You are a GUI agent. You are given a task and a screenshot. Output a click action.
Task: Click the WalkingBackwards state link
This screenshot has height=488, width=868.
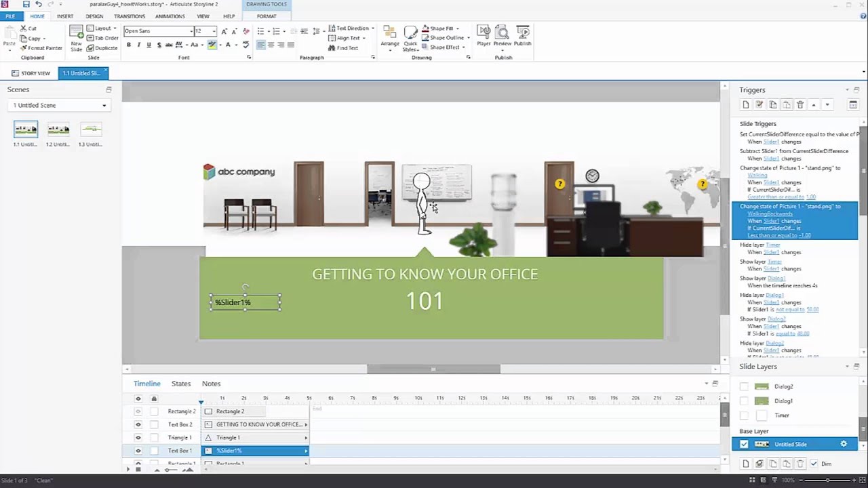tap(770, 213)
